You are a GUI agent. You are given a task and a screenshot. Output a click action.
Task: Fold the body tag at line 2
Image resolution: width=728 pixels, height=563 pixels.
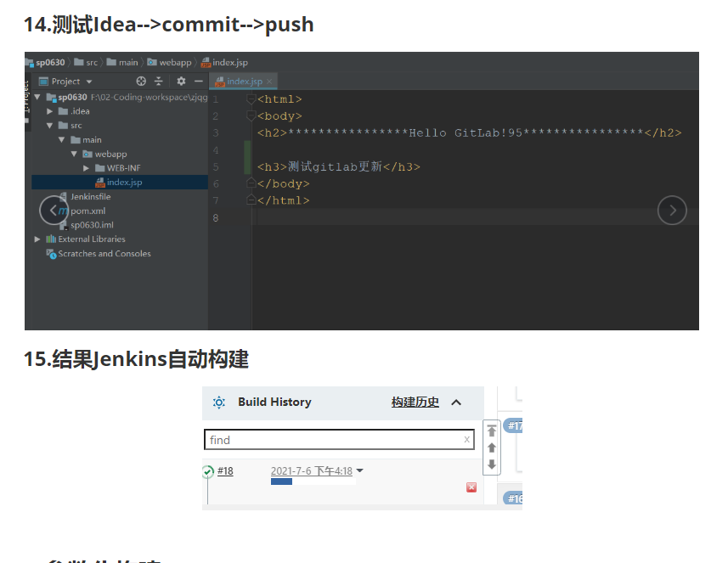tap(251, 115)
